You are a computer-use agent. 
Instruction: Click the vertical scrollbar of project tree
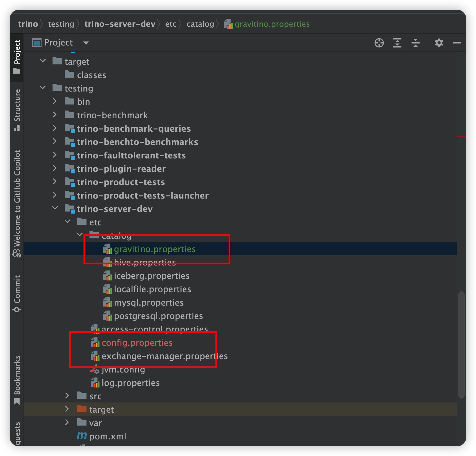coord(461,345)
